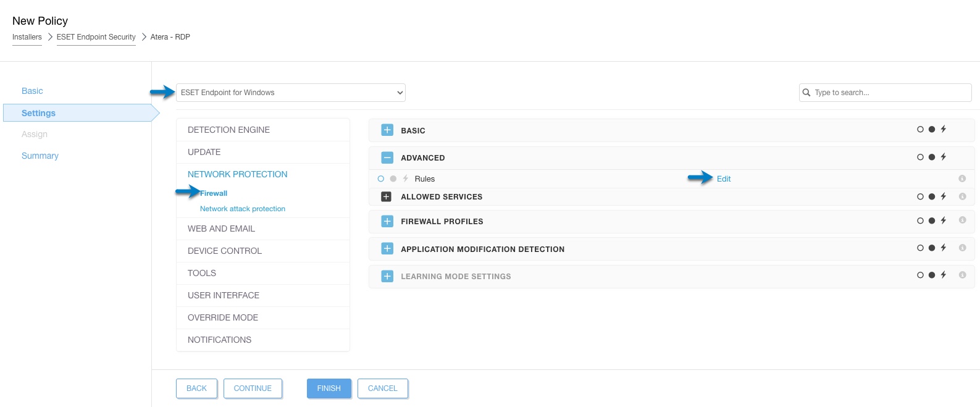Click the info icon on Rules row

962,178
